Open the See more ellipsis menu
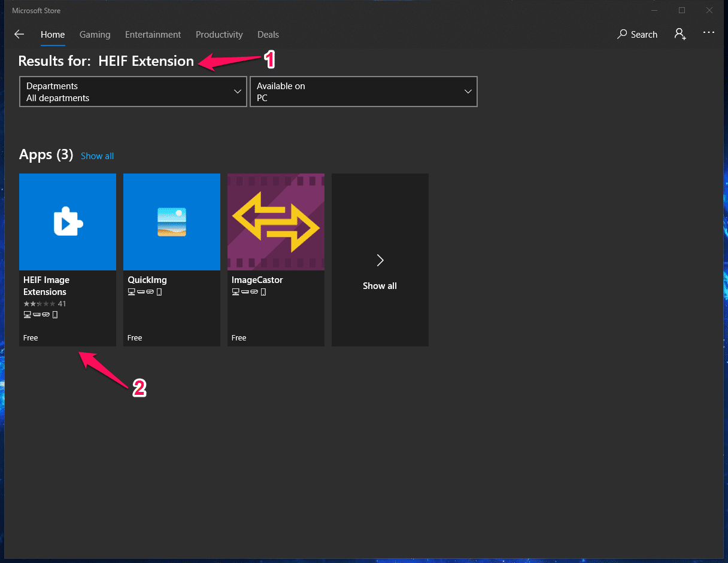 click(x=709, y=34)
